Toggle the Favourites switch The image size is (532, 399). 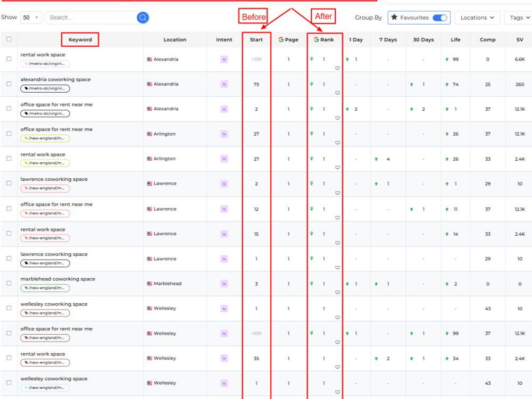[440, 18]
